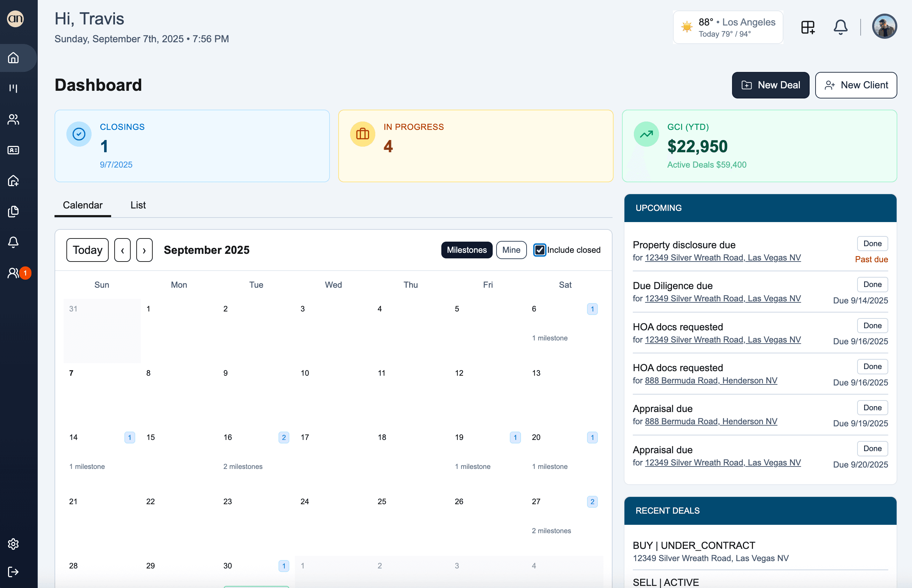
Task: Open Bermuda Road link under Appraisal due
Action: coord(711,421)
